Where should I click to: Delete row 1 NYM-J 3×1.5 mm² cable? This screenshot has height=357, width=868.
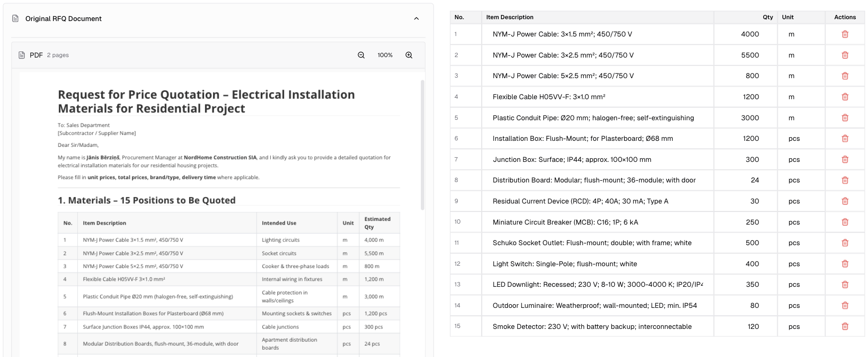845,34
